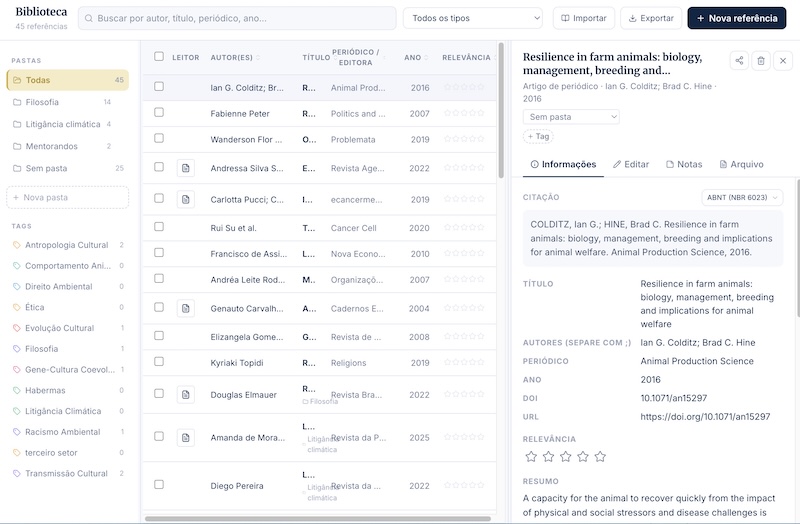Click the search field for references
Viewport: 800px width, 524px height.
coord(237,18)
